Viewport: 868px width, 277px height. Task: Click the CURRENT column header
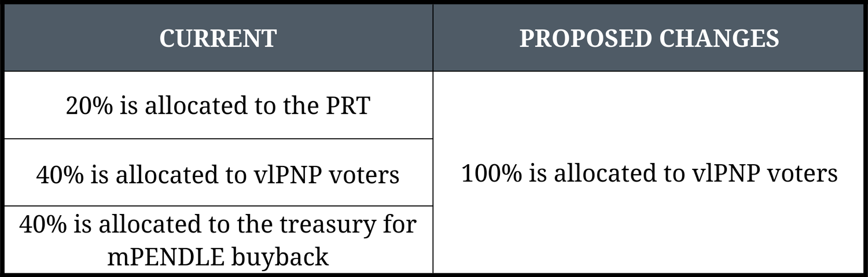pos(218,39)
